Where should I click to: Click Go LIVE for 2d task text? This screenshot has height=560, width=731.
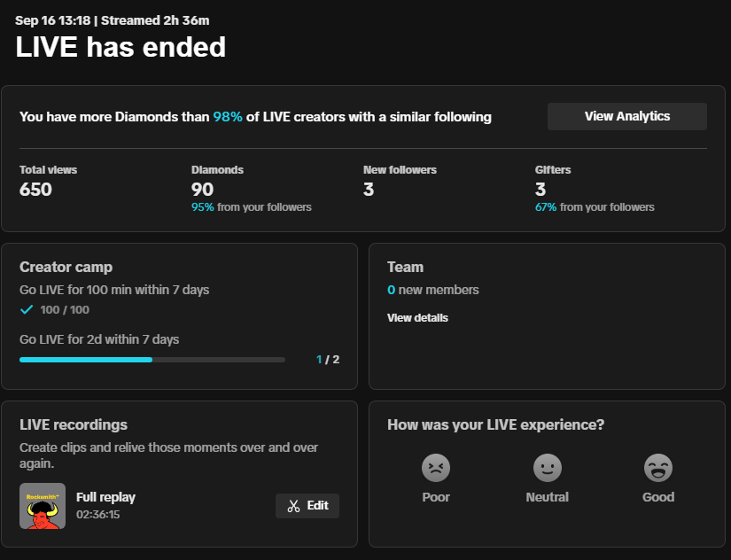(99, 339)
